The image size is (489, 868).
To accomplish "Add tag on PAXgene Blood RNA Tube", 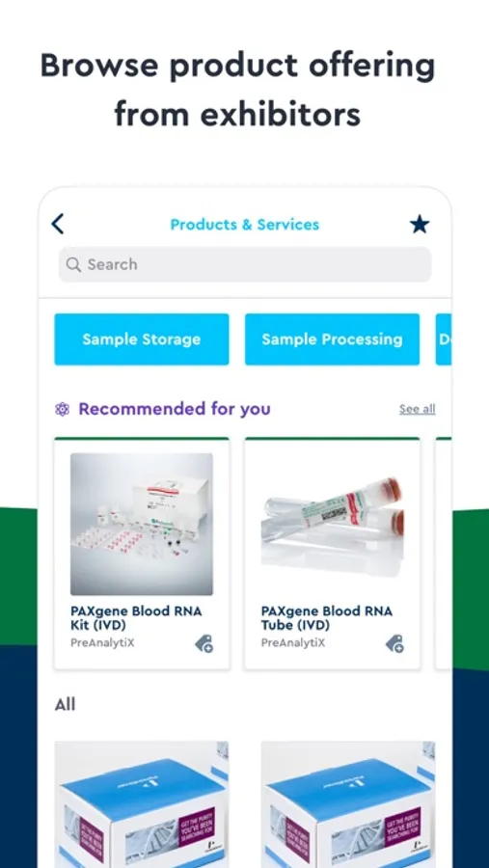I will pyautogui.click(x=394, y=644).
